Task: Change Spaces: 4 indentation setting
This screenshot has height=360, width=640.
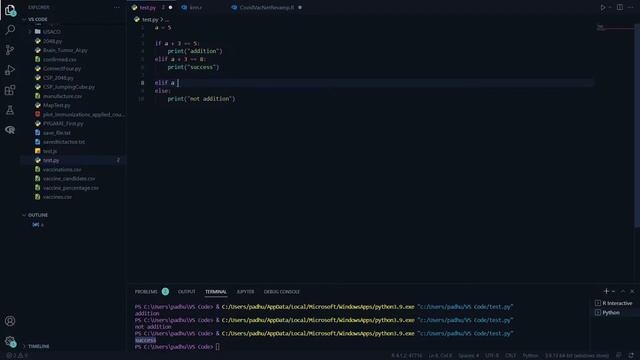Action: click(469, 356)
